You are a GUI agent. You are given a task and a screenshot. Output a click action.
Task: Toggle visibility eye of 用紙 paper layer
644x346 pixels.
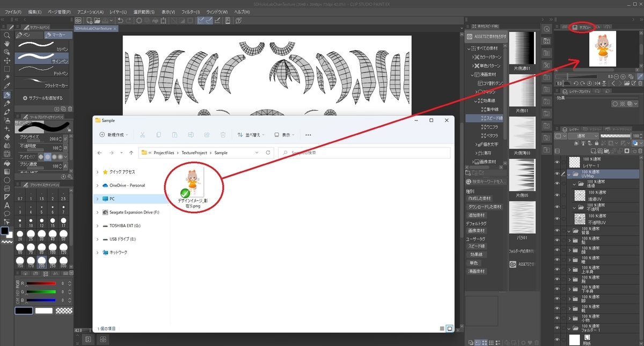click(x=557, y=340)
